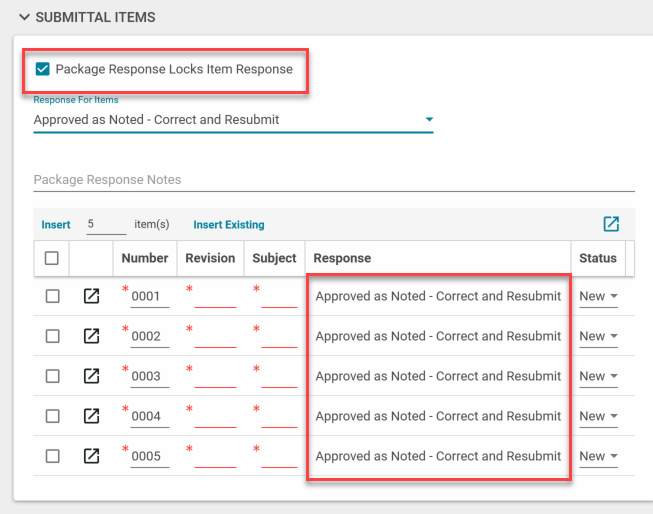Select the checkbox for row 0003

click(x=52, y=376)
